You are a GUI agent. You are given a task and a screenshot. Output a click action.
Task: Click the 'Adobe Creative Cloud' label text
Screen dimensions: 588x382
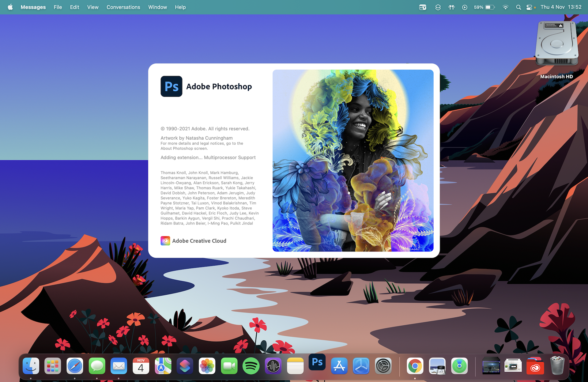tap(199, 241)
